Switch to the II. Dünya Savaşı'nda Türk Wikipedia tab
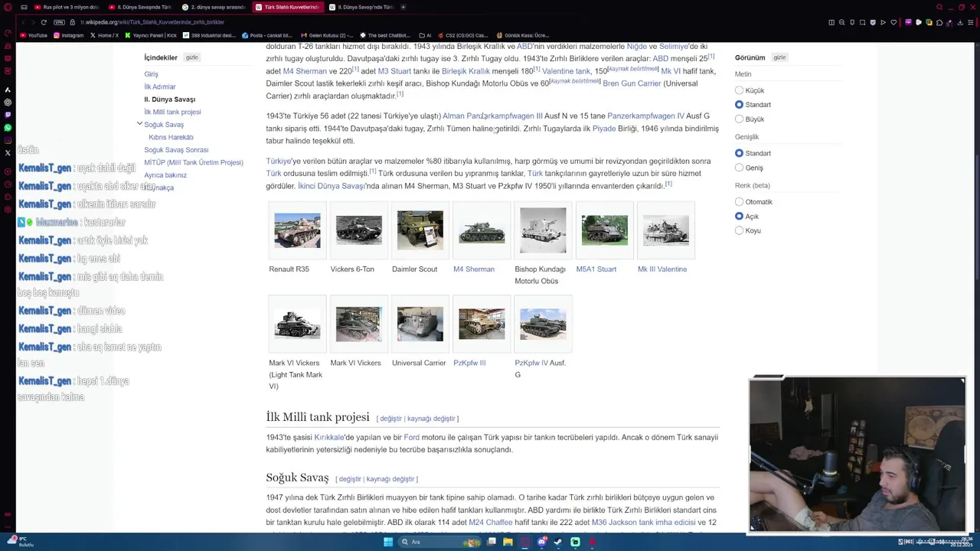Screen dimensions: 980x551 coord(360,7)
